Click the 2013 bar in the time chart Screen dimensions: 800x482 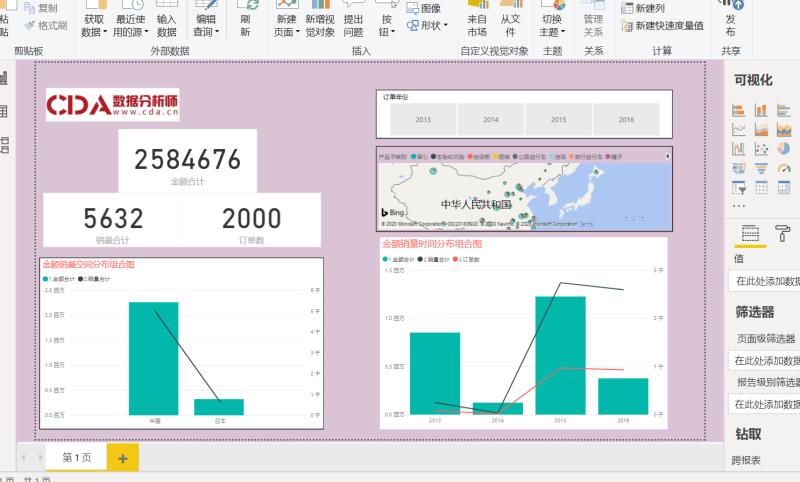click(435, 373)
